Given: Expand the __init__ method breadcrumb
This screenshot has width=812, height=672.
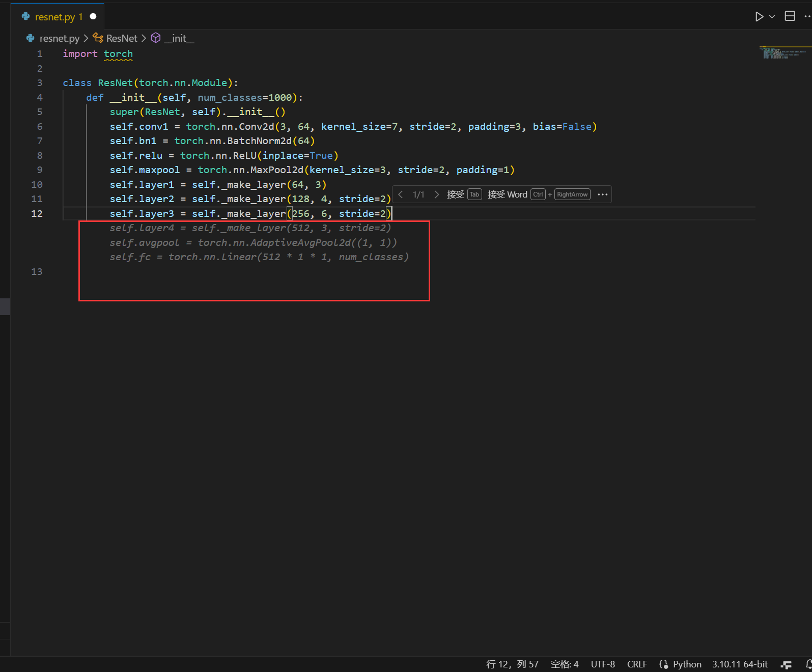Looking at the screenshot, I should click(x=179, y=38).
